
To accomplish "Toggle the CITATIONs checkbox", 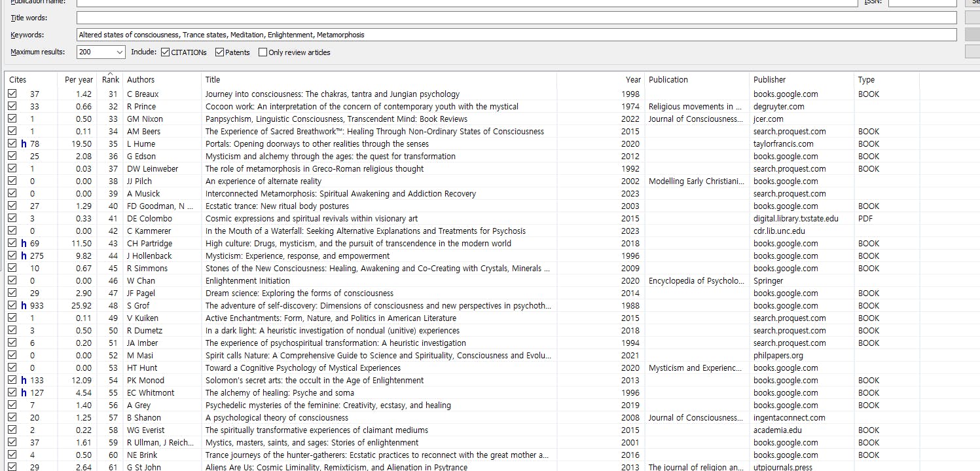I will (x=165, y=52).
